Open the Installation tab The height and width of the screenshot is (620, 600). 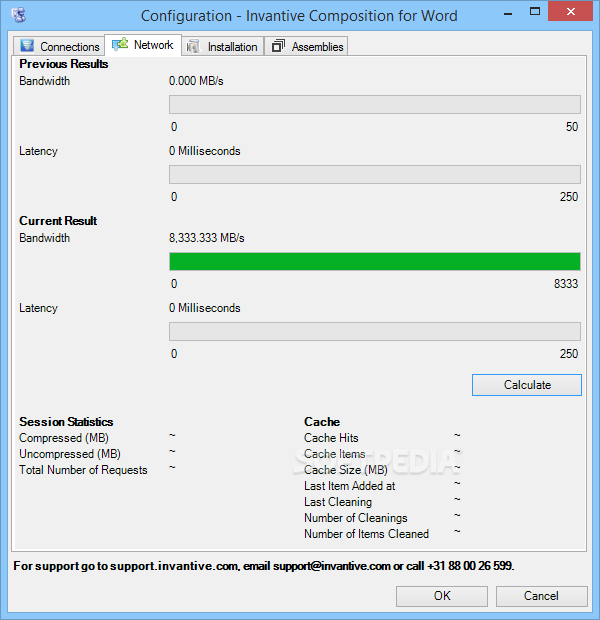[223, 46]
